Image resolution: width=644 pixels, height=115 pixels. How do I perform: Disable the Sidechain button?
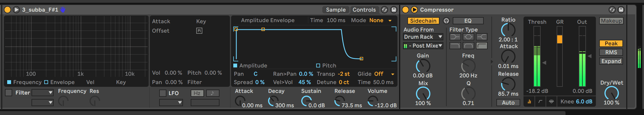[423, 21]
